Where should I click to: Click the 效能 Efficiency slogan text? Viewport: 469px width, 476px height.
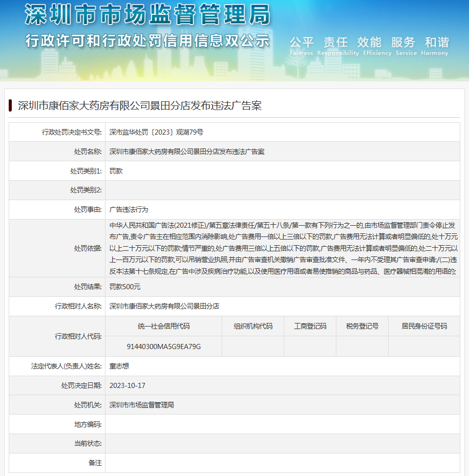click(377, 46)
